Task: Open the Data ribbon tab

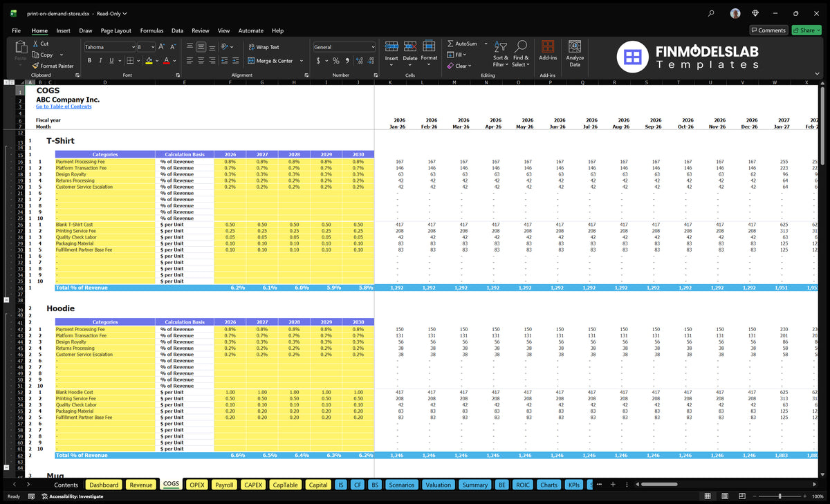Action: 177,30
